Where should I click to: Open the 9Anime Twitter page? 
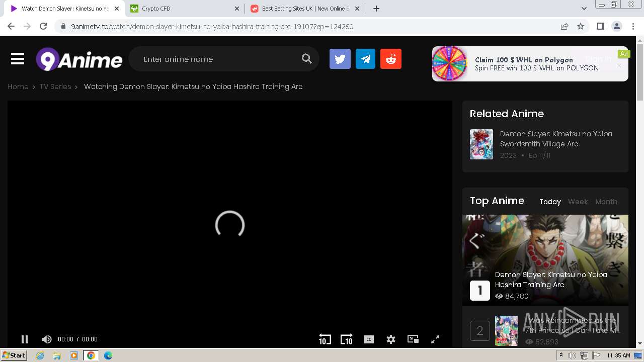(x=340, y=59)
